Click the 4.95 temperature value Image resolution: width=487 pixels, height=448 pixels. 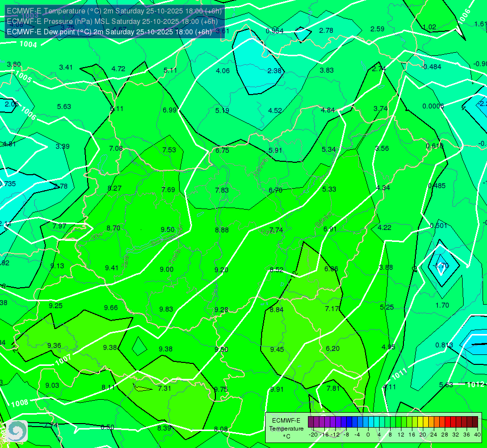(388, 347)
